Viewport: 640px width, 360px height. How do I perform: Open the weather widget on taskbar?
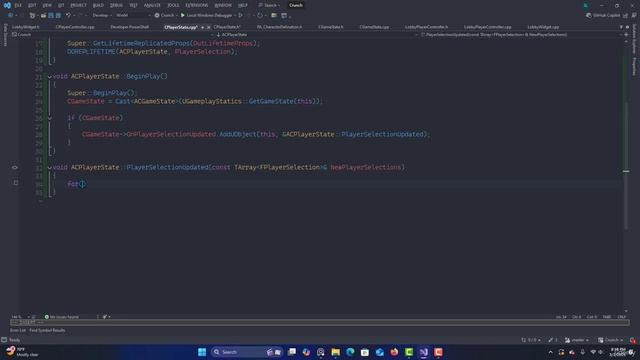pyautogui.click(x=22, y=352)
